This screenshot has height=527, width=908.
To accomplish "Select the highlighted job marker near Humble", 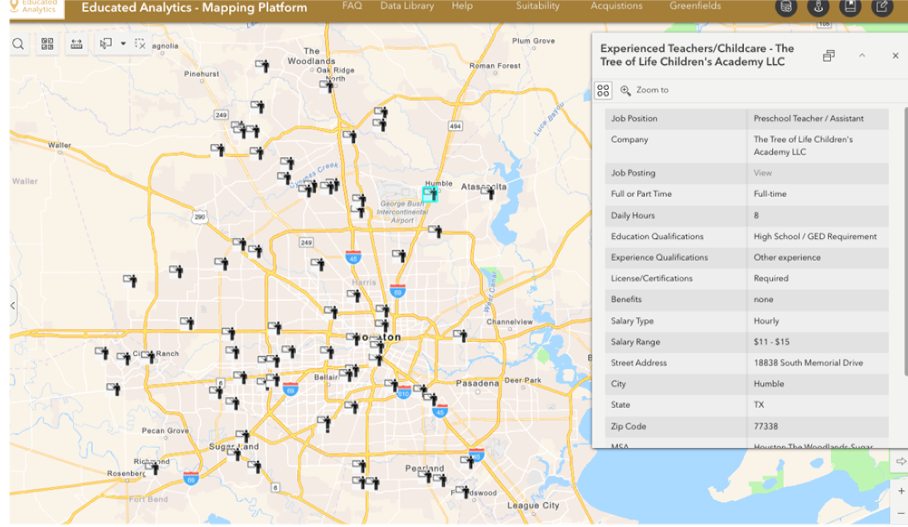I will pos(429,194).
